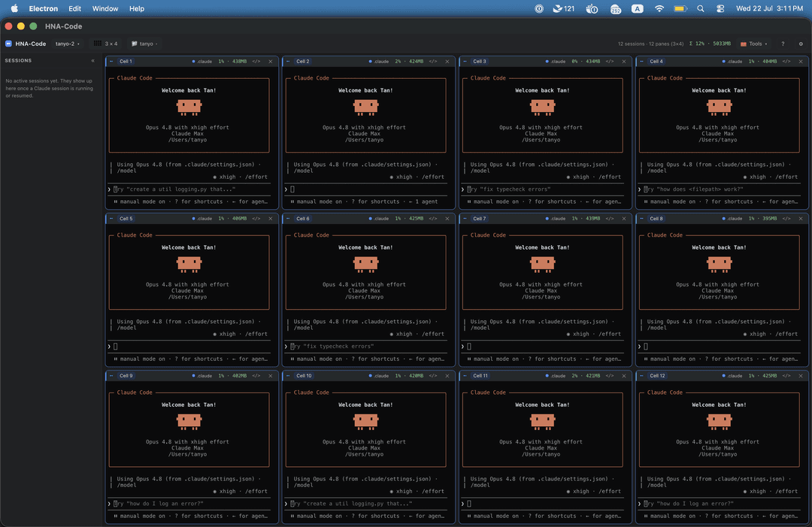Open the code view icon in Cell 3
812x527 pixels.
click(610, 62)
